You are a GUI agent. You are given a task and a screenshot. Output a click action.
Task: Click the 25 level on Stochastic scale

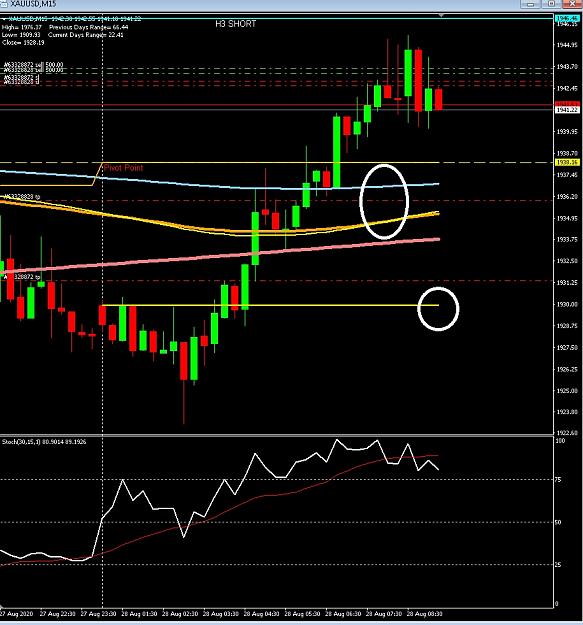click(560, 564)
